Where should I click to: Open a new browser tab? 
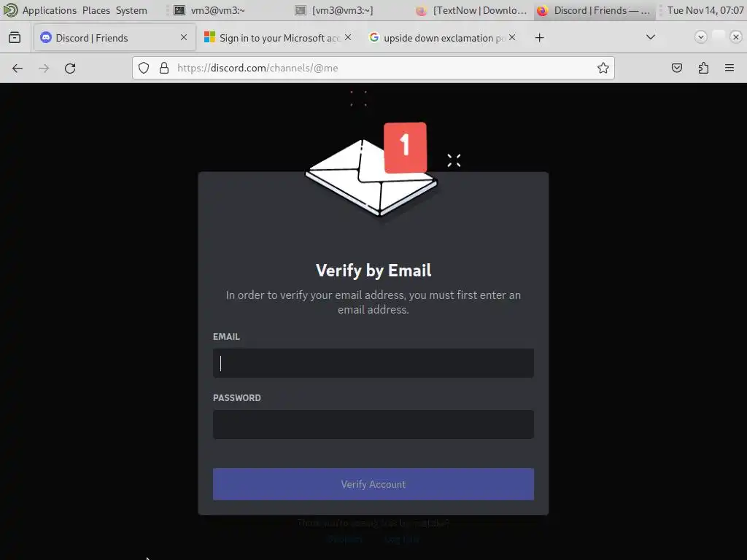(x=539, y=38)
